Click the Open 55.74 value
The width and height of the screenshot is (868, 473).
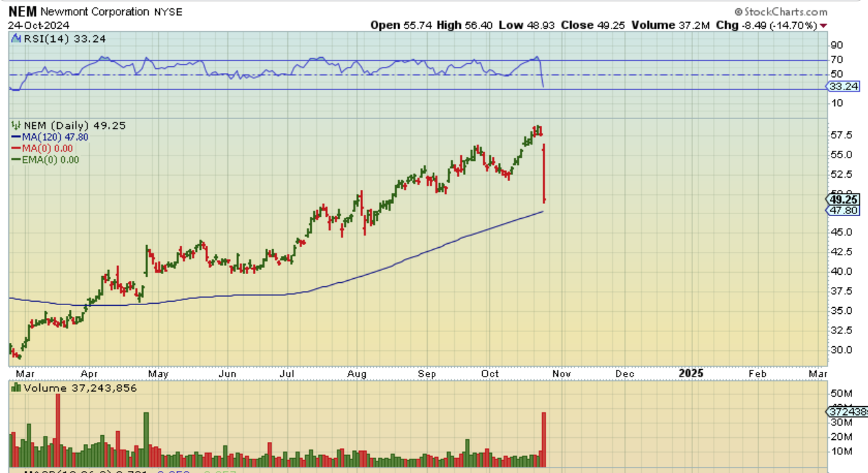401,25
